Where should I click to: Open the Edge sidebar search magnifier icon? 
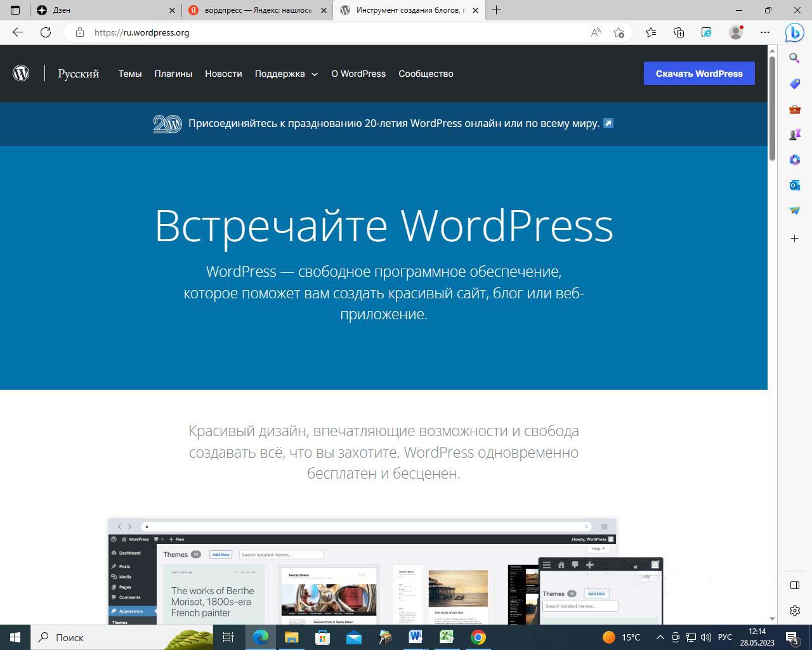tap(794, 58)
